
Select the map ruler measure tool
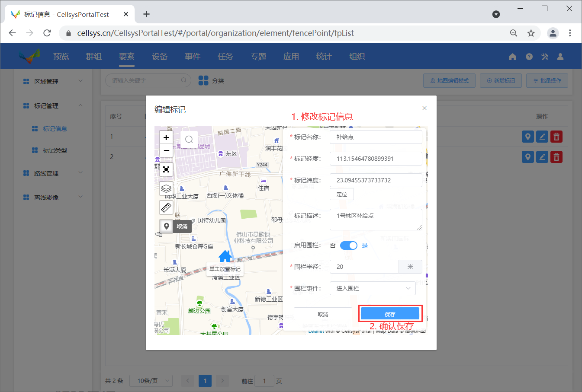[166, 207]
